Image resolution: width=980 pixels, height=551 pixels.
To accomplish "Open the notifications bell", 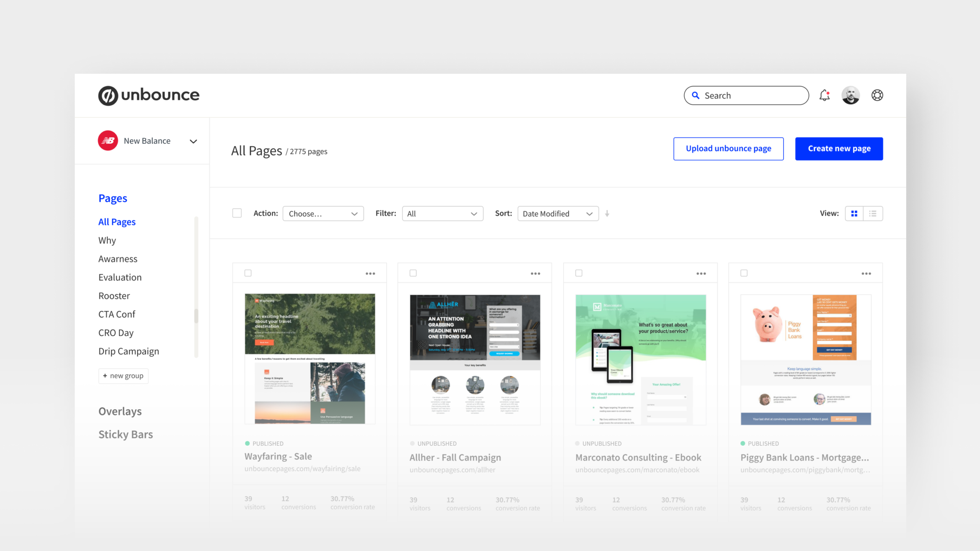I will 824,95.
